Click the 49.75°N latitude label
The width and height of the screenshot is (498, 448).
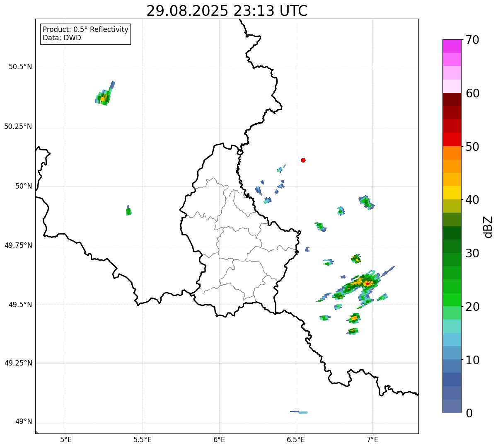pyautogui.click(x=18, y=246)
